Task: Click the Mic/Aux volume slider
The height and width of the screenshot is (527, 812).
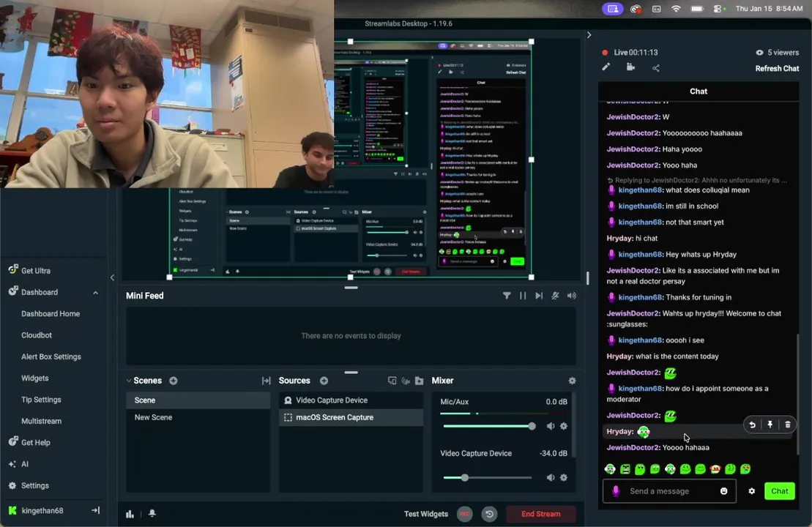Action: point(489,426)
